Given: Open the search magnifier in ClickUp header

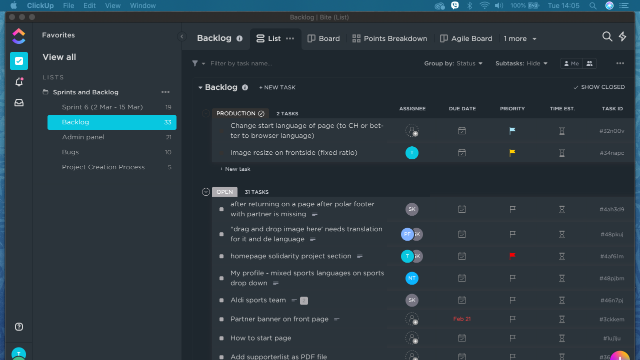Looking at the screenshot, I should point(607,37).
